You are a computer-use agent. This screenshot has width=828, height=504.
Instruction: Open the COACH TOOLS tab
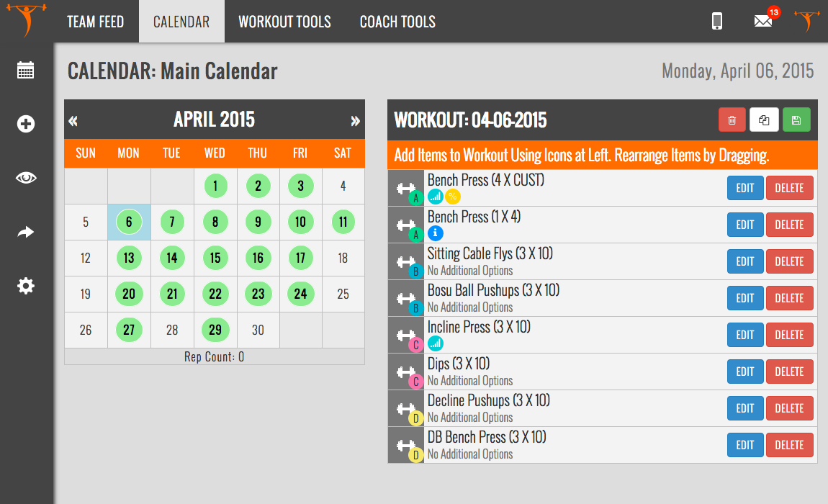click(x=397, y=22)
